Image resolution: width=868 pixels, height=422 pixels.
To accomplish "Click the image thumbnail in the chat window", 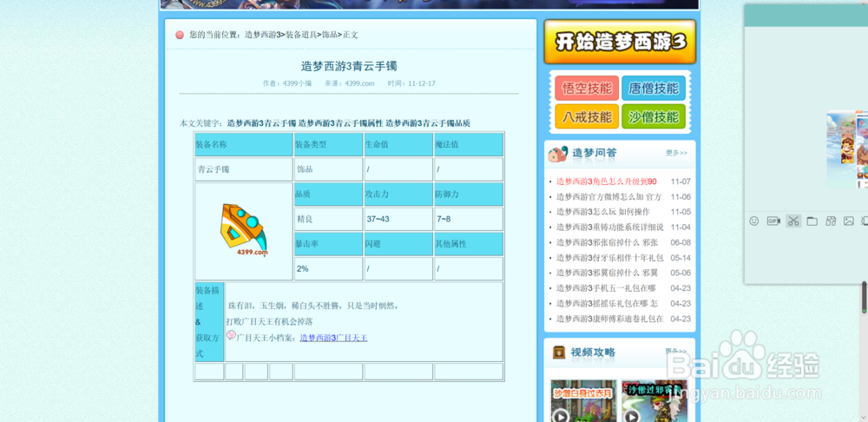I will coord(847,148).
